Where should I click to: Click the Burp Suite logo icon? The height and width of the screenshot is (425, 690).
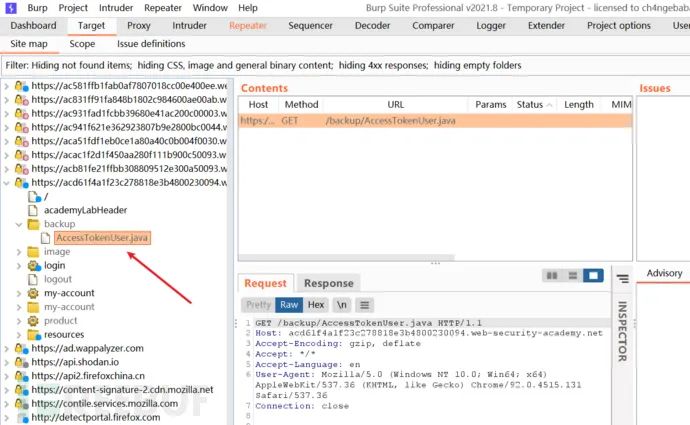[11, 7]
